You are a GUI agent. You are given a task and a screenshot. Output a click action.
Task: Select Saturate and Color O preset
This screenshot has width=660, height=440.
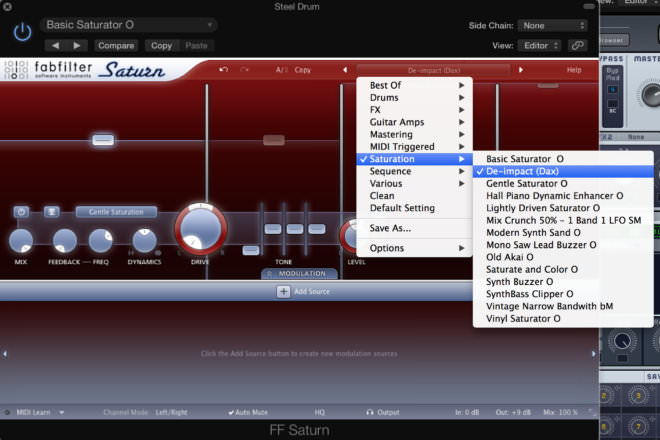[x=563, y=269]
